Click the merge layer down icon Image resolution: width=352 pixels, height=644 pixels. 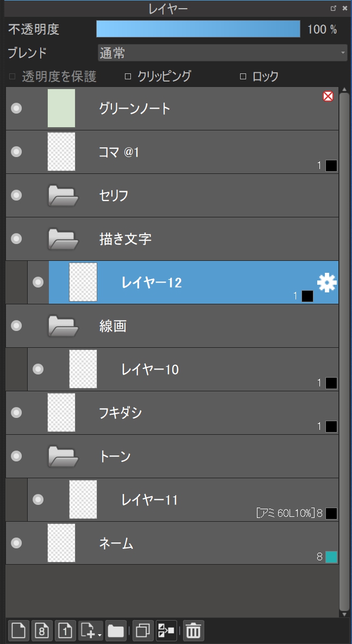[x=166, y=630]
